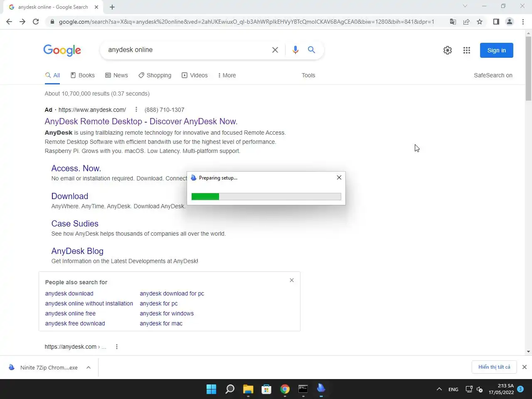Click Hiển thị tất cả downloads button
The width and height of the screenshot is (532, 399).
[x=494, y=367]
